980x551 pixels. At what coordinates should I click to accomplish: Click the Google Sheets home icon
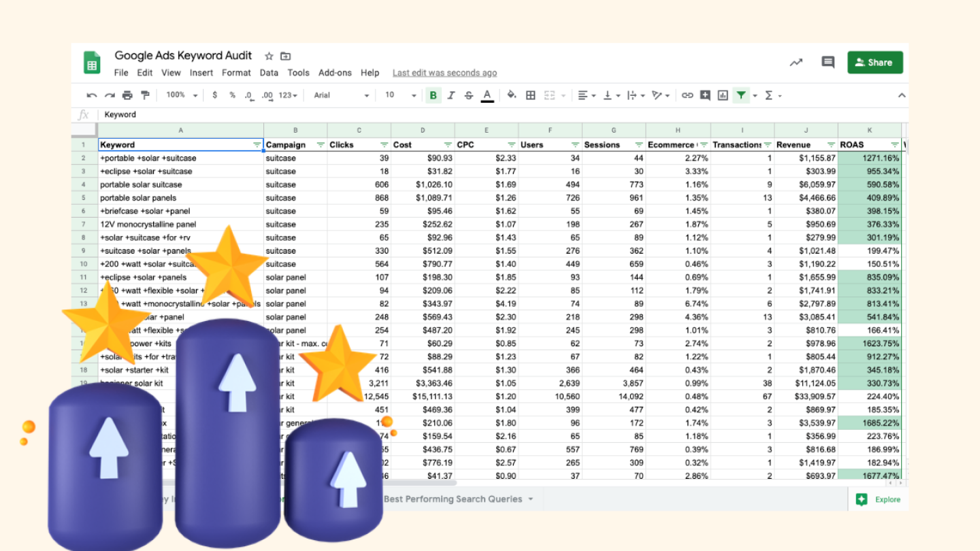pos(92,63)
